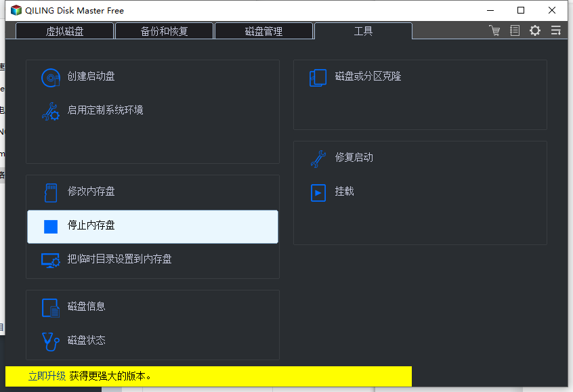Viewport: 573px width, 392px height.
Task: Click the 启用定制系统环境 wrench-gear icon
Action: pyautogui.click(x=50, y=112)
